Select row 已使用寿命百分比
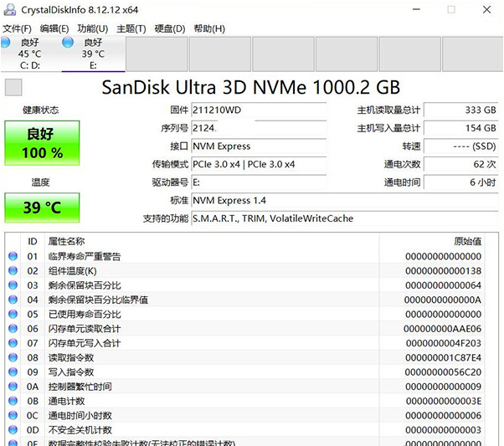 click(245, 314)
